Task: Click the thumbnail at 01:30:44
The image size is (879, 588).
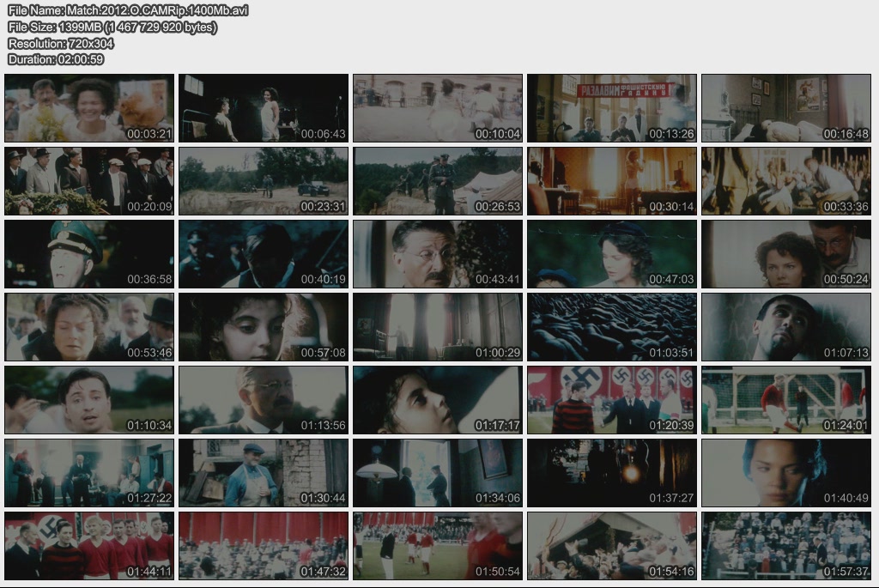Action: (264, 473)
